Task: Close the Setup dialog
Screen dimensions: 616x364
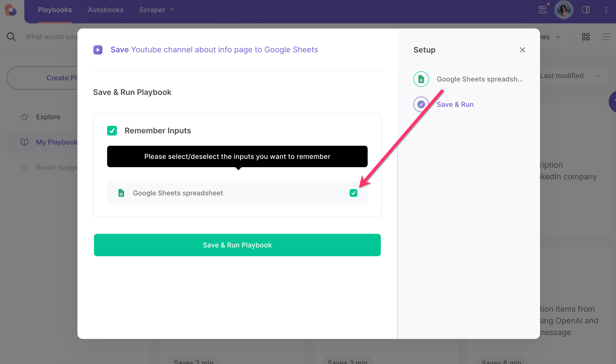Action: pyautogui.click(x=522, y=50)
